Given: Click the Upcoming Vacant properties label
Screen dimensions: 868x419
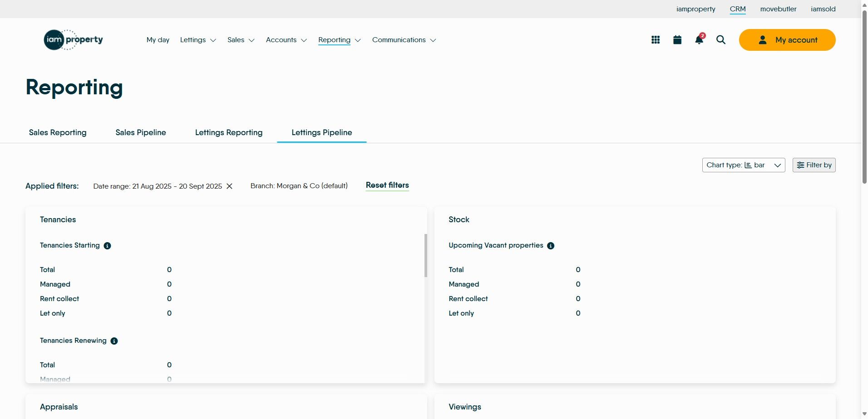Looking at the screenshot, I should pyautogui.click(x=496, y=245).
